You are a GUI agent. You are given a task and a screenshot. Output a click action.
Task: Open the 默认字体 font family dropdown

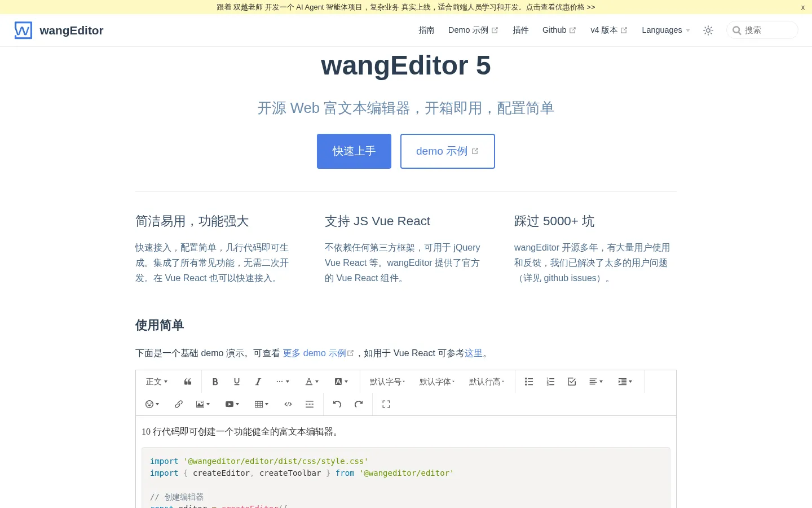(x=437, y=382)
